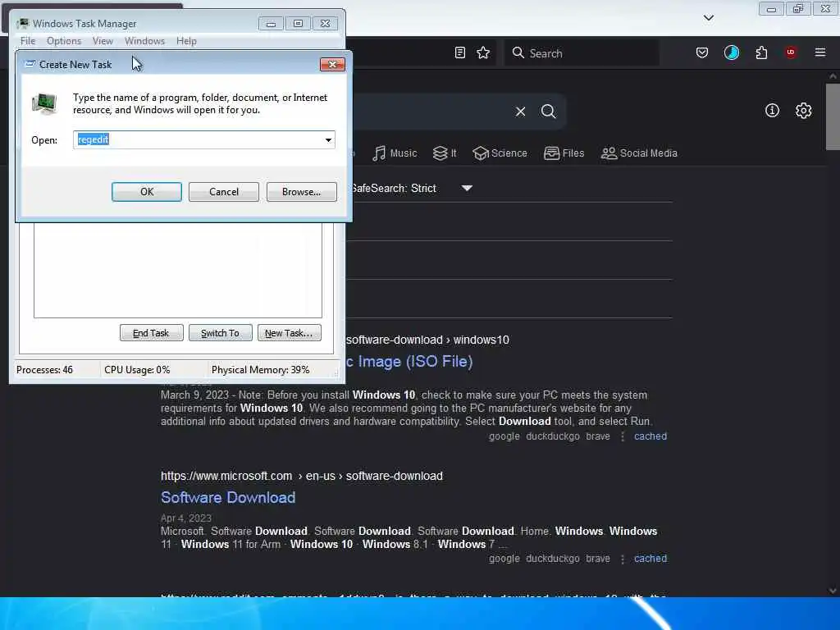Click google link under the Windows 10 ISO result
The image size is (840, 630).
504,436
